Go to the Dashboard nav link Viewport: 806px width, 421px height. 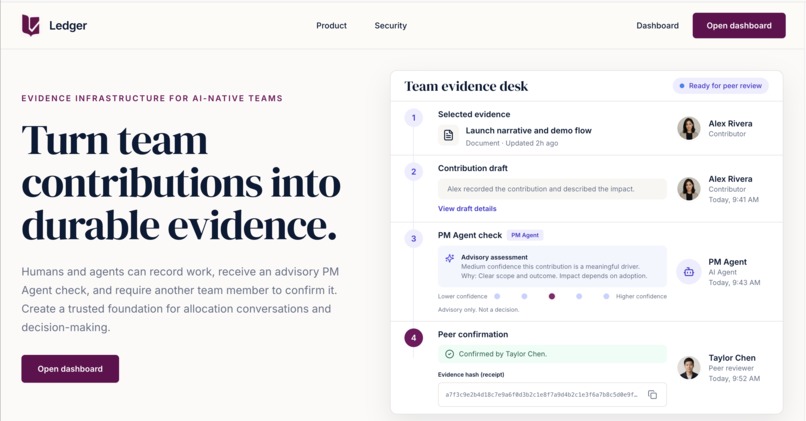[657, 25]
